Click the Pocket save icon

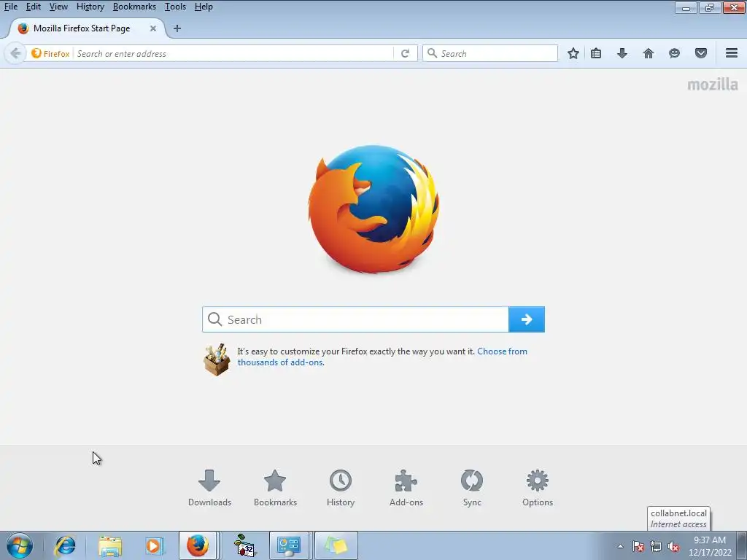click(x=701, y=53)
